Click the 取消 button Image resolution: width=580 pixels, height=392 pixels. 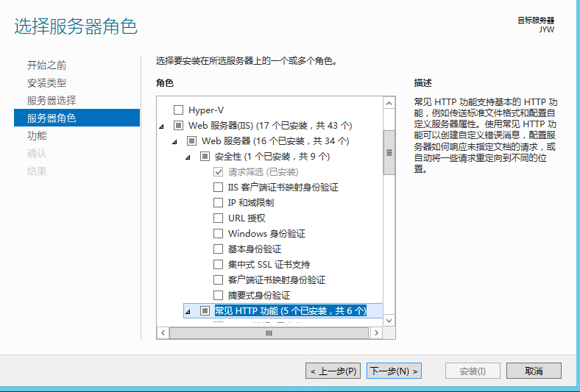tap(534, 371)
